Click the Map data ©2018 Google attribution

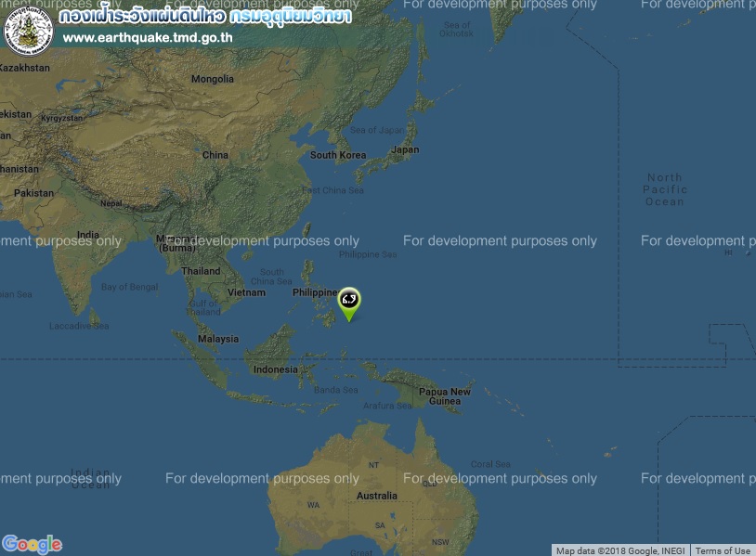coord(620,550)
